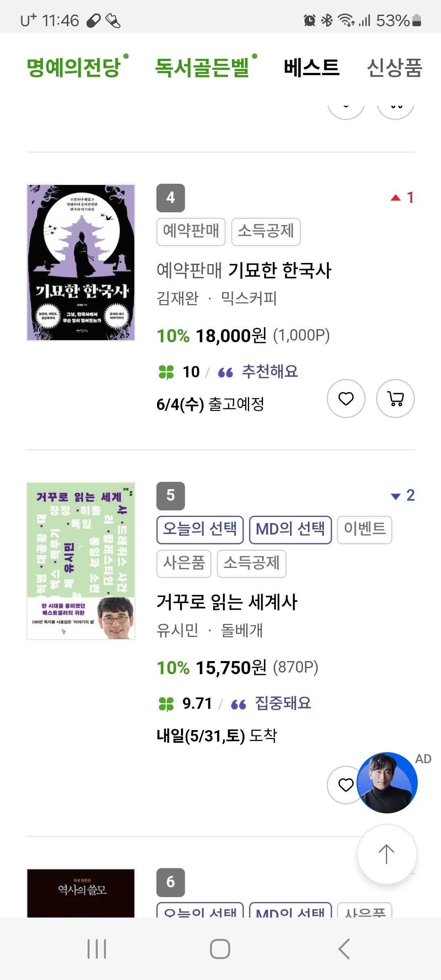The image size is (441, 980).
Task: Tap Android back navigation icon
Action: (344, 949)
